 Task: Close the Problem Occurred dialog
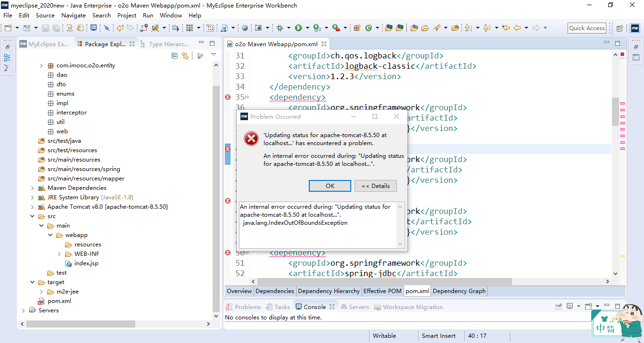pyautogui.click(x=396, y=116)
